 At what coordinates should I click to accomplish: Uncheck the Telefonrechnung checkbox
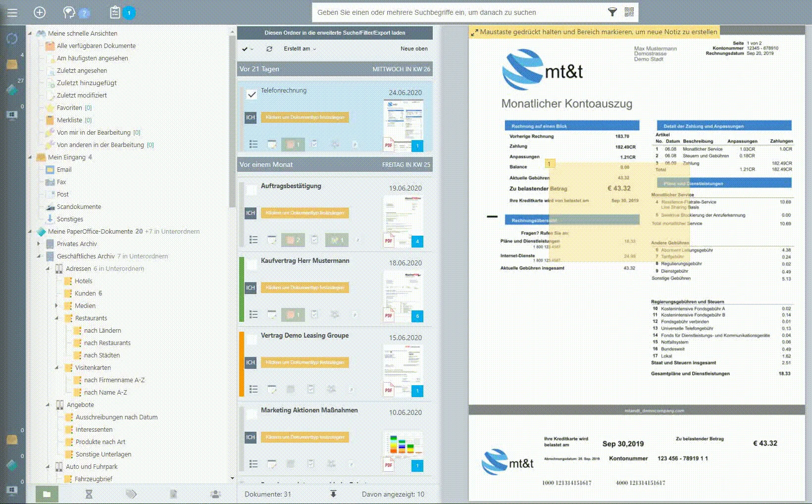pyautogui.click(x=252, y=94)
